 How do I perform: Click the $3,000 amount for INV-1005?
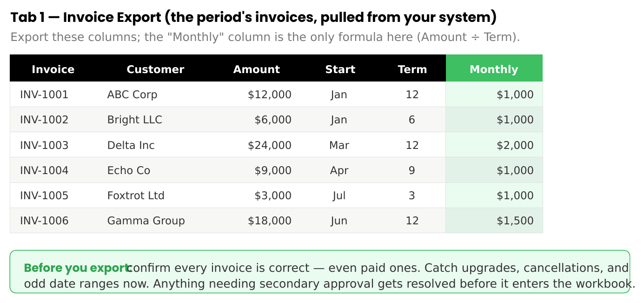[273, 195]
